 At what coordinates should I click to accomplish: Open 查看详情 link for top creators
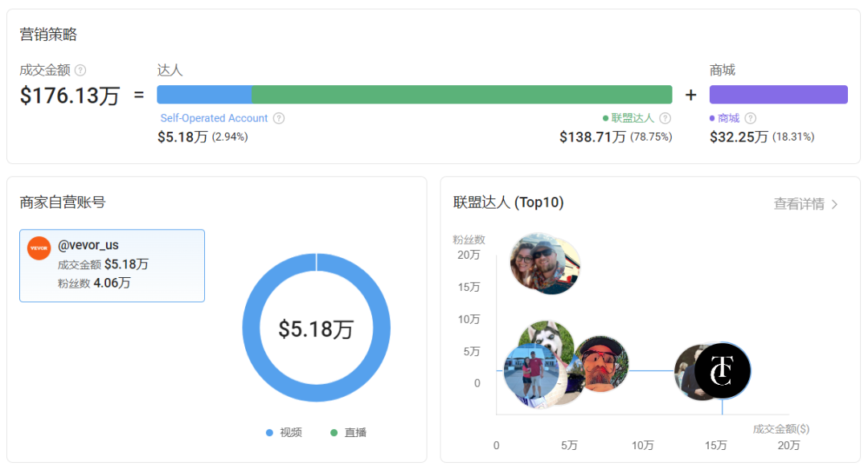[799, 204]
